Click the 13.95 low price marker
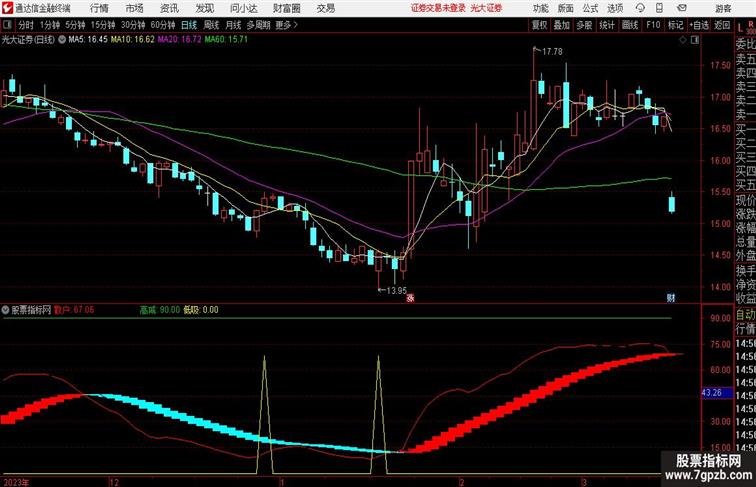 coord(396,290)
